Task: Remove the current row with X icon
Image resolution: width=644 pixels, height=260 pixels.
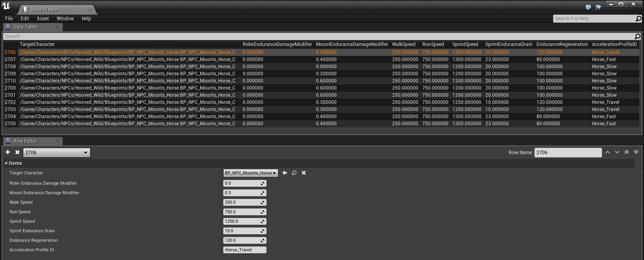Action: [17, 152]
